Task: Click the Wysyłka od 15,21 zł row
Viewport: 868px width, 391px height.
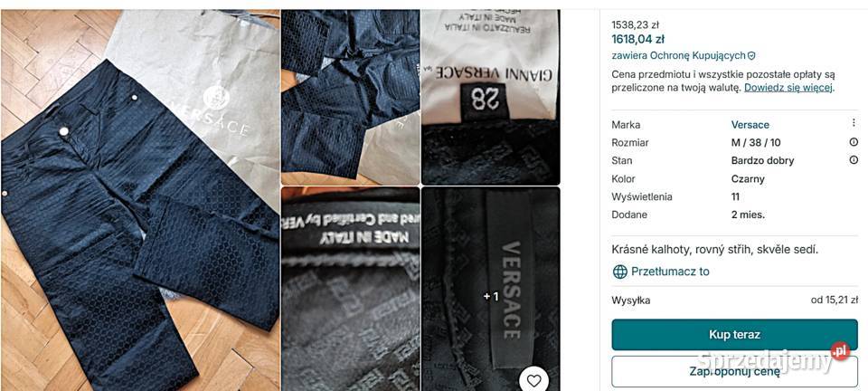Action: tap(734, 300)
